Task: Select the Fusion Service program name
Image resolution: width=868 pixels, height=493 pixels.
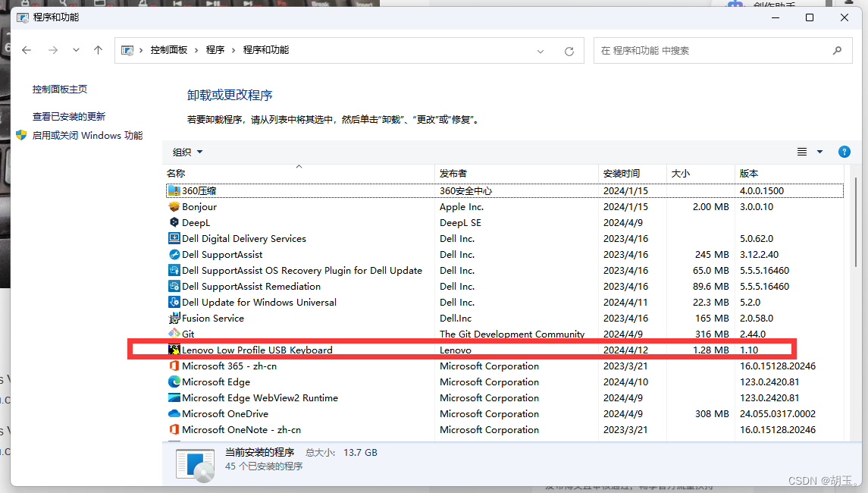Action: pyautogui.click(x=213, y=318)
